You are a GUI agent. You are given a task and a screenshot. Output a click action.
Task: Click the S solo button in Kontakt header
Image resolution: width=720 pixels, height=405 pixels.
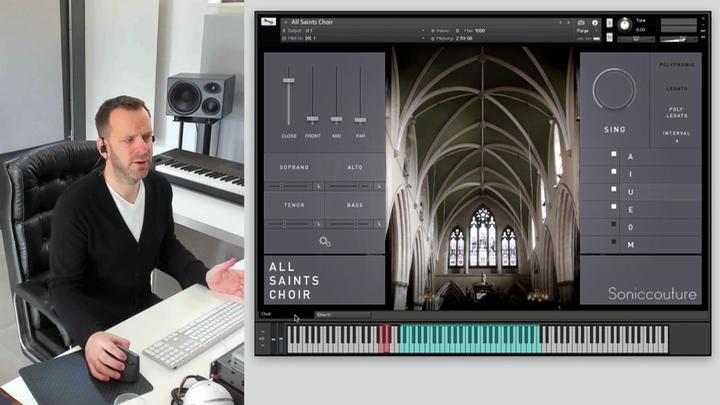tap(609, 23)
